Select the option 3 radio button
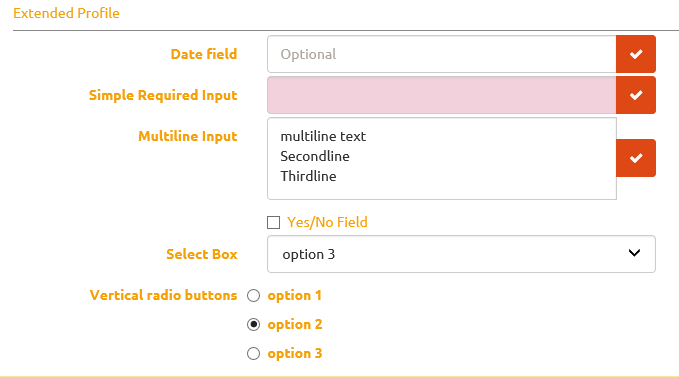The width and height of the screenshot is (679, 377). [253, 354]
